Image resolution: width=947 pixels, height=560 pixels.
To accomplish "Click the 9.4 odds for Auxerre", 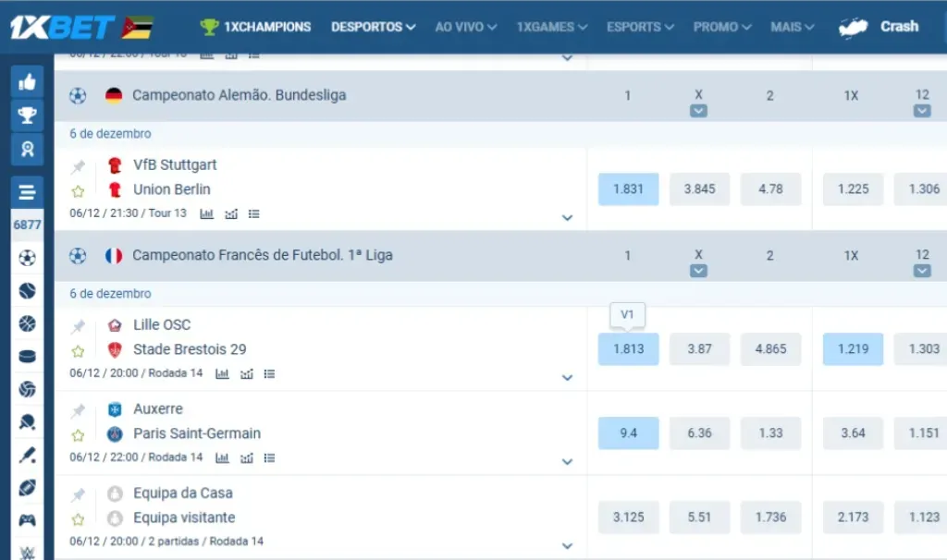I will click(628, 432).
